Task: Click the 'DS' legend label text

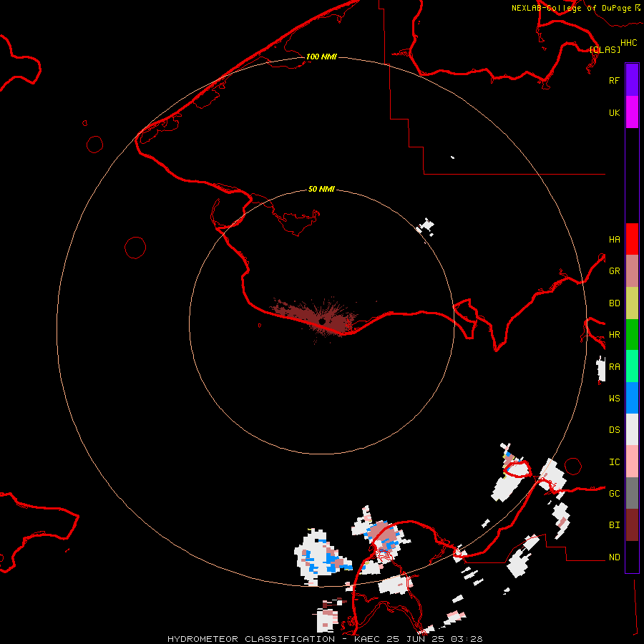Action: (614, 429)
